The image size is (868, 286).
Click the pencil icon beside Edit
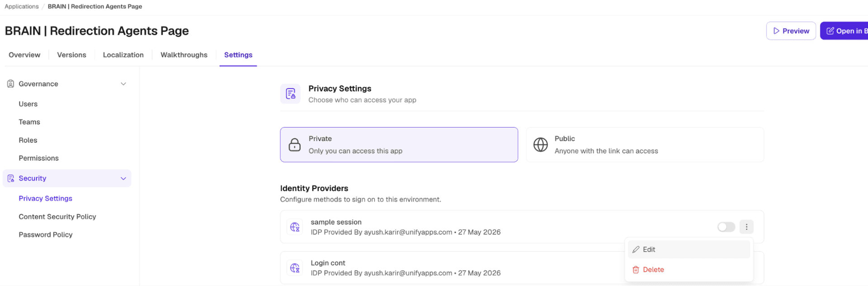636,249
